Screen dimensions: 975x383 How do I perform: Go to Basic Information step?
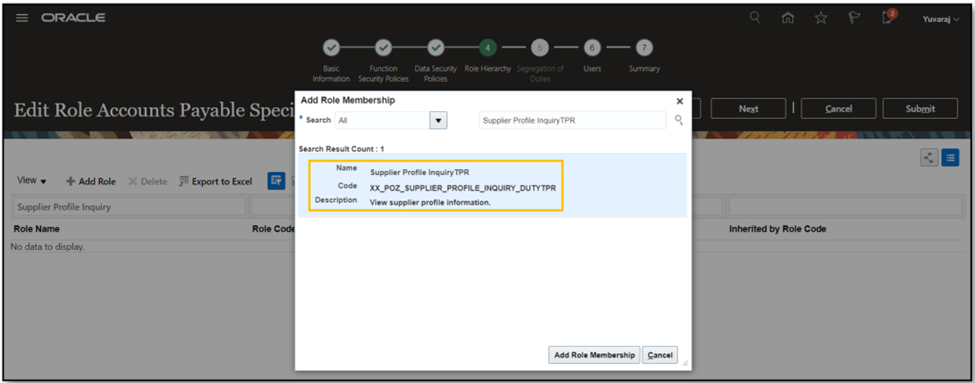331,47
